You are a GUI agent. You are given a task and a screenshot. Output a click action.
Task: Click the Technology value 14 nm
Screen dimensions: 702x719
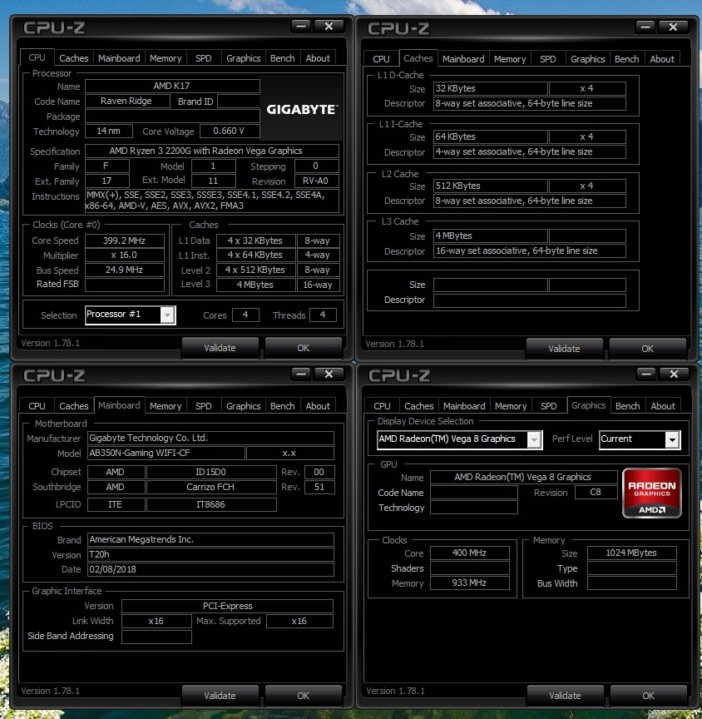(109, 131)
